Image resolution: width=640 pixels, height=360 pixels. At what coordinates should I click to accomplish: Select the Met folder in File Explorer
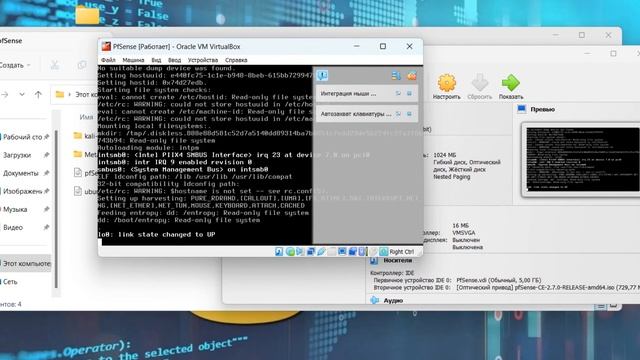tap(85, 154)
